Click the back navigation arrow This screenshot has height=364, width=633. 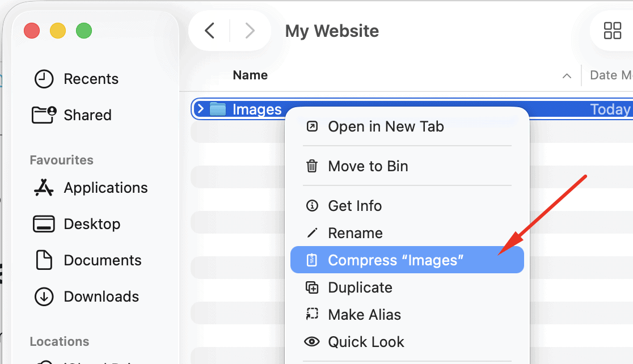(x=210, y=31)
